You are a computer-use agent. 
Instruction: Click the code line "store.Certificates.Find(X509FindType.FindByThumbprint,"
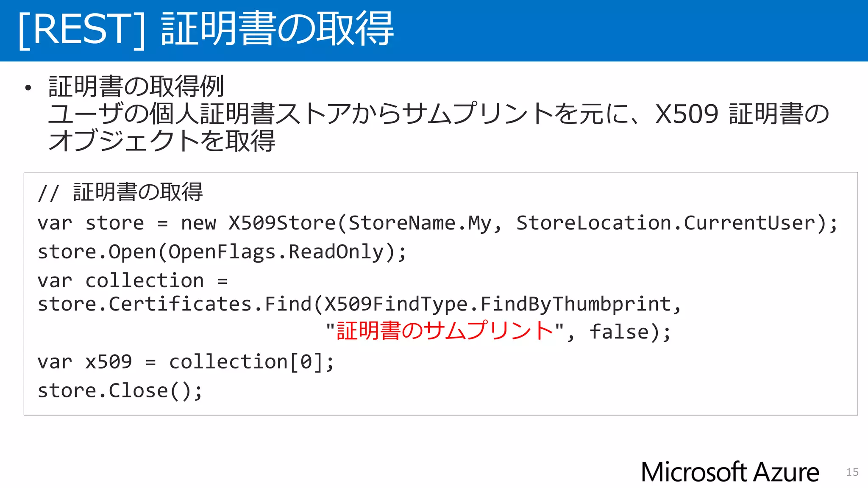pos(359,304)
